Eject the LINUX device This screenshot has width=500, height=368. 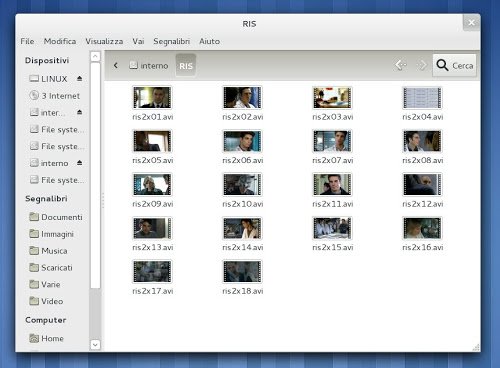point(79,79)
